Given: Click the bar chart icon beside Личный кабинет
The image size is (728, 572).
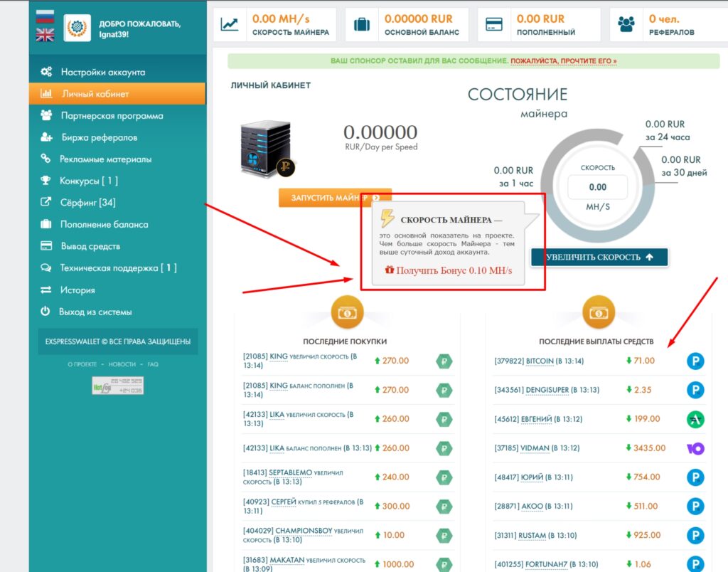Looking at the screenshot, I should [46, 93].
